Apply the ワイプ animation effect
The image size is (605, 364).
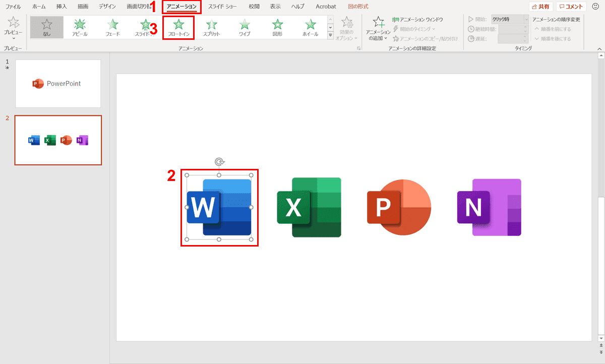[245, 28]
